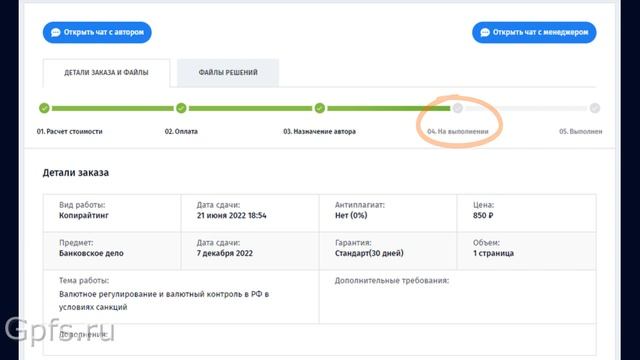Image resolution: width=640 pixels, height=360 pixels.
Task: Click the green check for step 03
Action: pyautogui.click(x=320, y=108)
